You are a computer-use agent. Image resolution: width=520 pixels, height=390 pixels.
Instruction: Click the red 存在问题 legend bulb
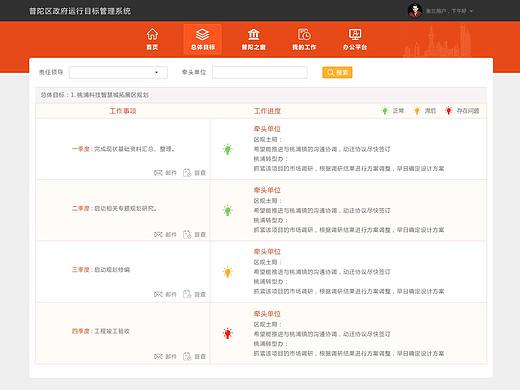pos(449,111)
